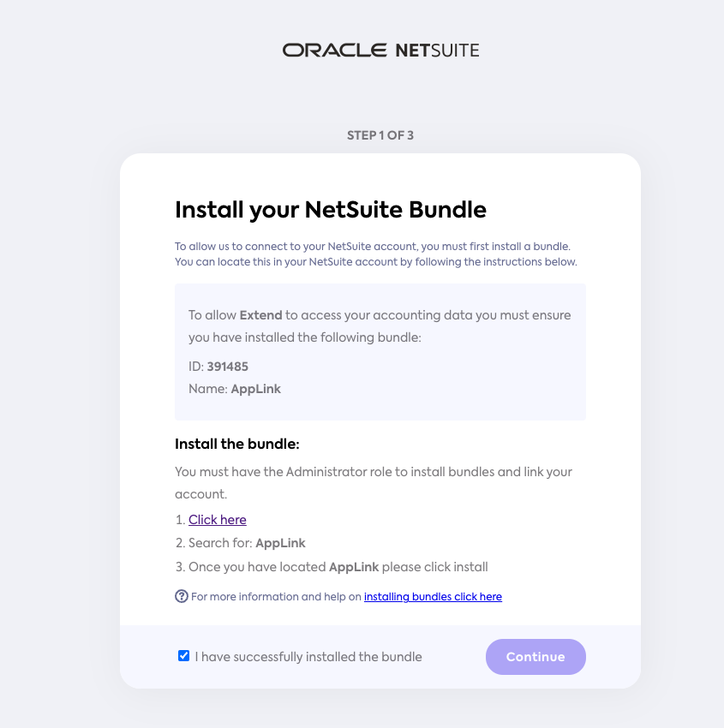724x728 pixels.
Task: Uncheck the successfully installed bundle checkbox
Action: coord(183,656)
